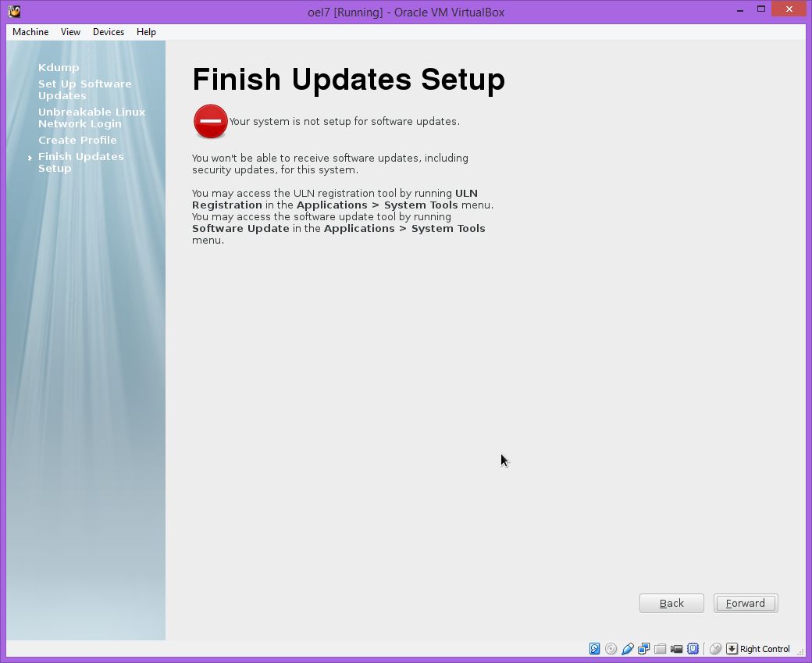This screenshot has width=812, height=663.
Task: Open the Machine menu
Action: coord(30,32)
